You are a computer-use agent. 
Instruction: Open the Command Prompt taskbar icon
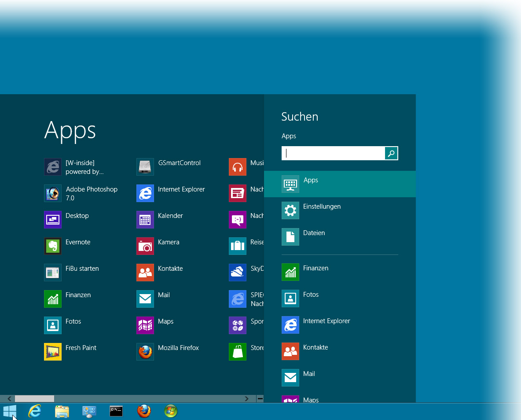[116, 411]
